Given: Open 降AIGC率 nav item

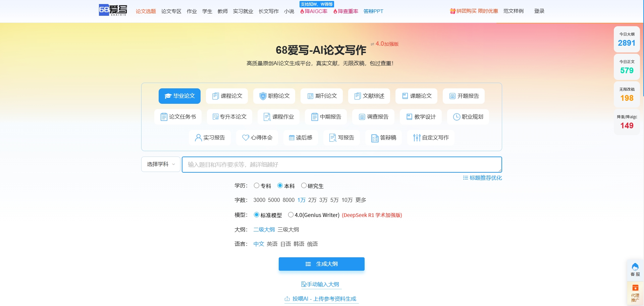Looking at the screenshot, I should pos(314,11).
